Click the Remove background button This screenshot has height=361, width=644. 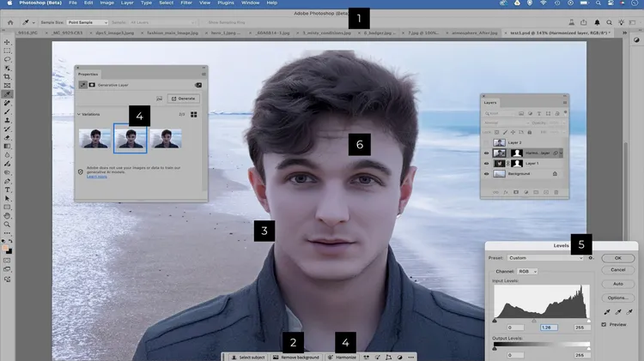point(295,358)
